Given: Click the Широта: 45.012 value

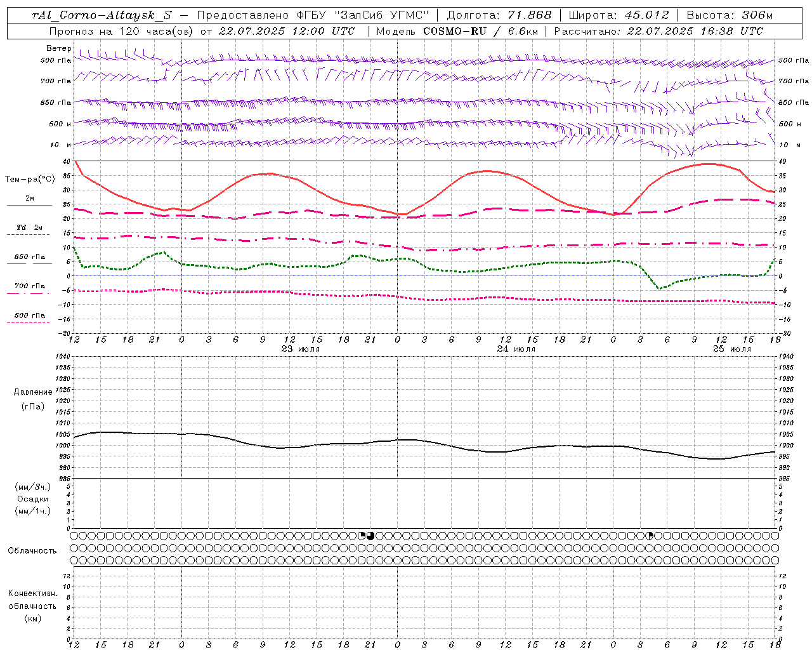Looking at the screenshot, I should [x=619, y=15].
